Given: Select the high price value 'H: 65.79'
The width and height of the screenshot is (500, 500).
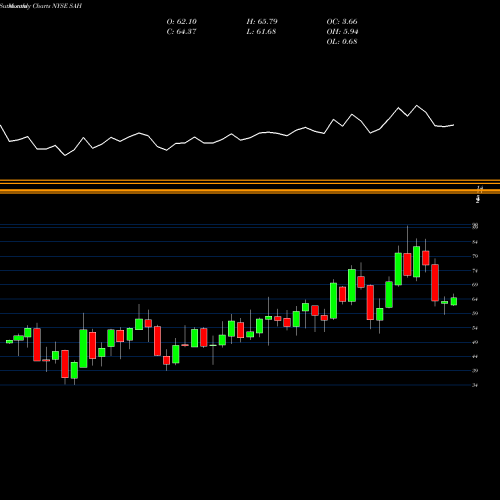Looking at the screenshot, I should (262, 21).
